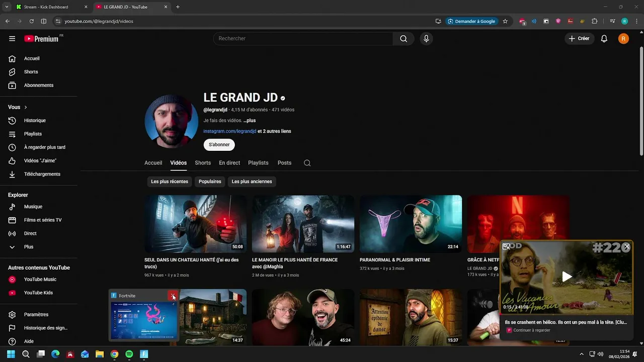Switch to the channel Playlists tab

point(258,163)
